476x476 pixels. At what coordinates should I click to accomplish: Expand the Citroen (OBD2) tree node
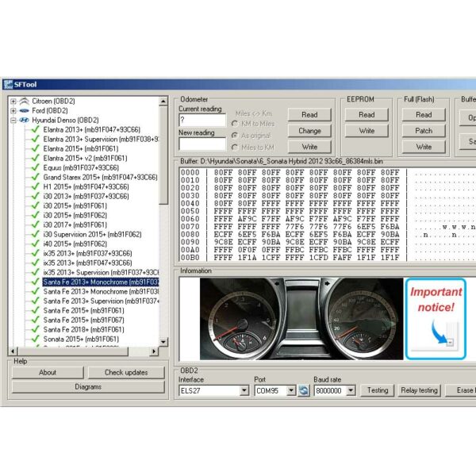[x=13, y=102]
